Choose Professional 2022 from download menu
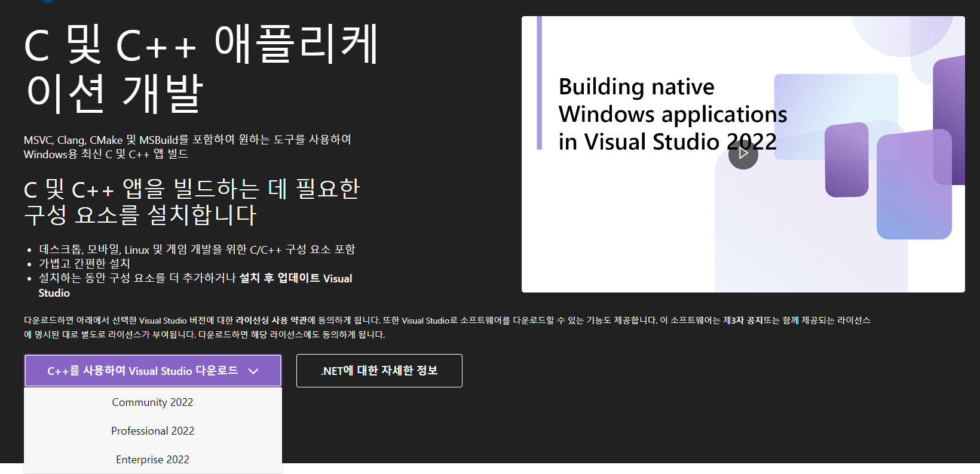The height and width of the screenshot is (474, 980). click(x=153, y=431)
